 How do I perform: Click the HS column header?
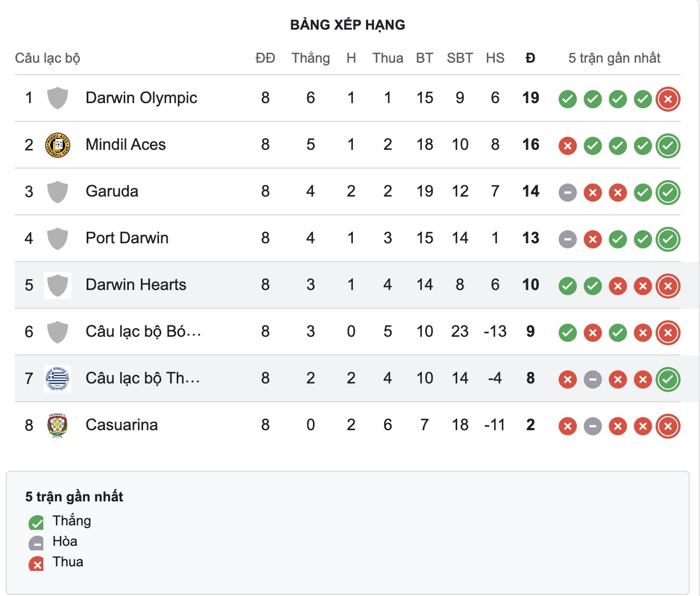click(495, 58)
